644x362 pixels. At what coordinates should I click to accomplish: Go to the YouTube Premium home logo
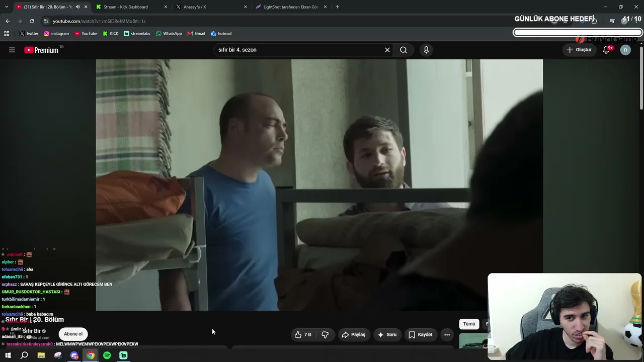tap(41, 50)
